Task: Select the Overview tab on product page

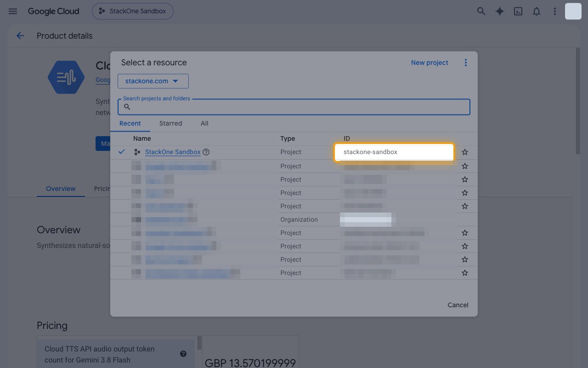Action: click(61, 189)
